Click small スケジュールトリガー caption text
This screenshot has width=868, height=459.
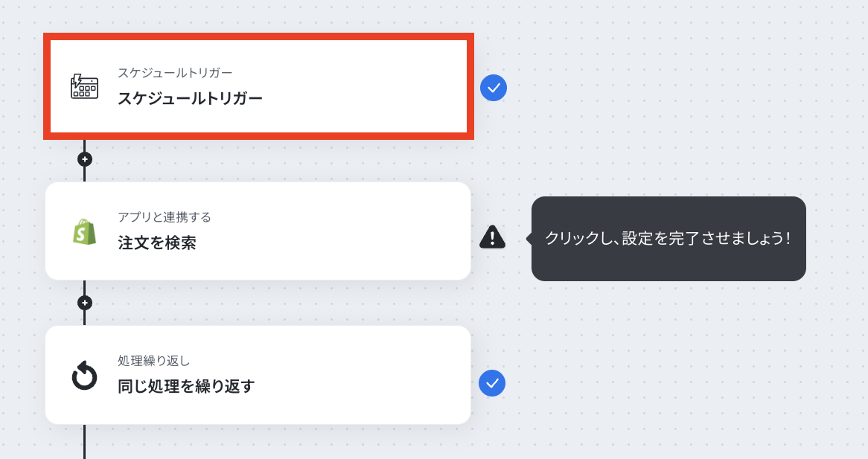(175, 73)
